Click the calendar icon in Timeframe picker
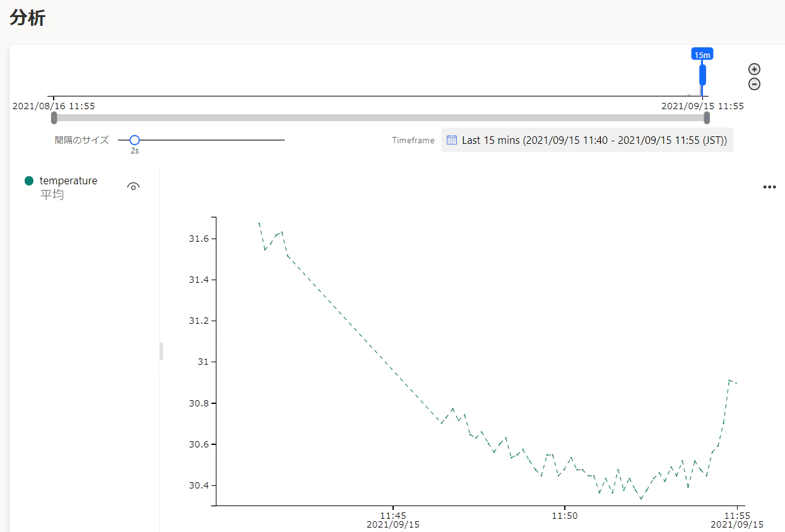This screenshot has height=532, width=785. click(452, 140)
